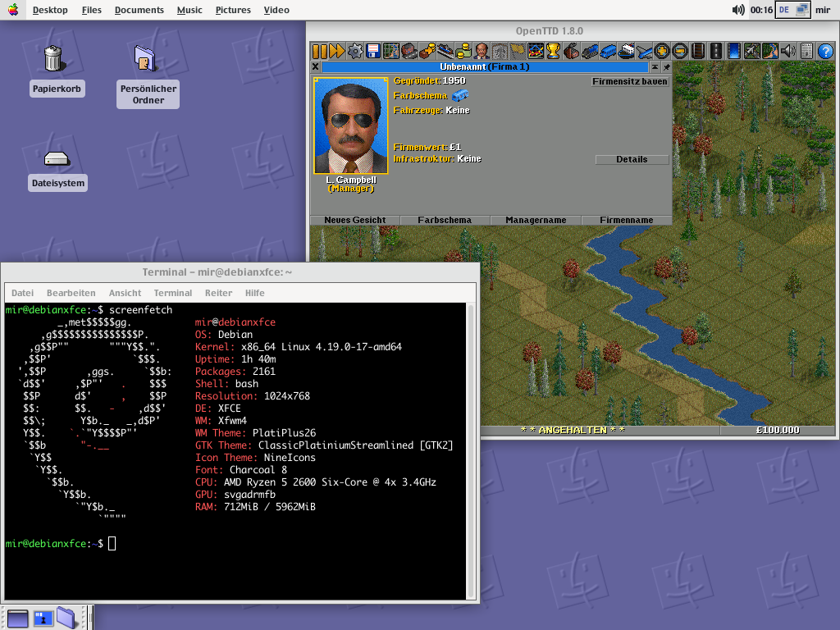Open the finances coins icon
Image resolution: width=840 pixels, height=630 pixels.
pyautogui.click(x=463, y=52)
